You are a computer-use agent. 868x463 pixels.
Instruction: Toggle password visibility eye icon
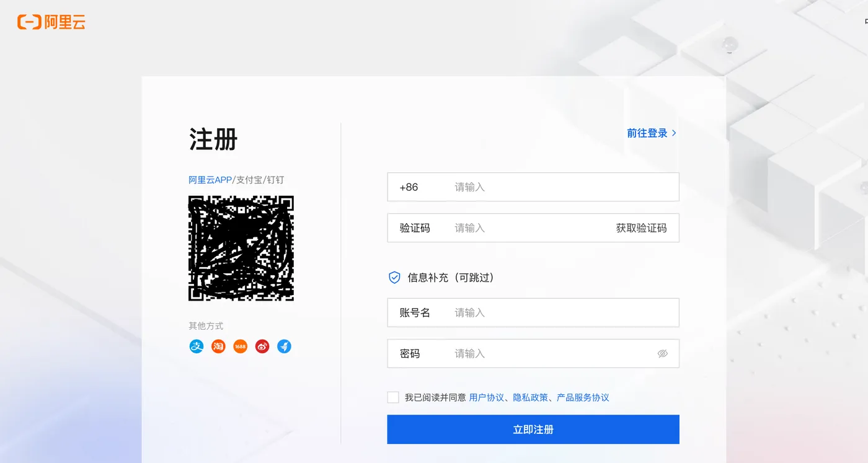point(663,354)
